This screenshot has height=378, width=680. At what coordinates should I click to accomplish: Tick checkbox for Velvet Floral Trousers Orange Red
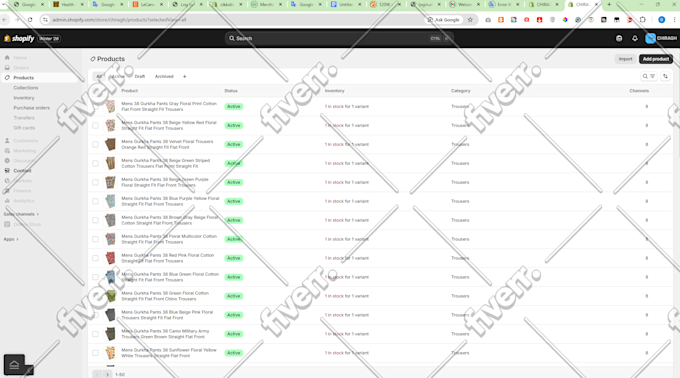pos(95,144)
